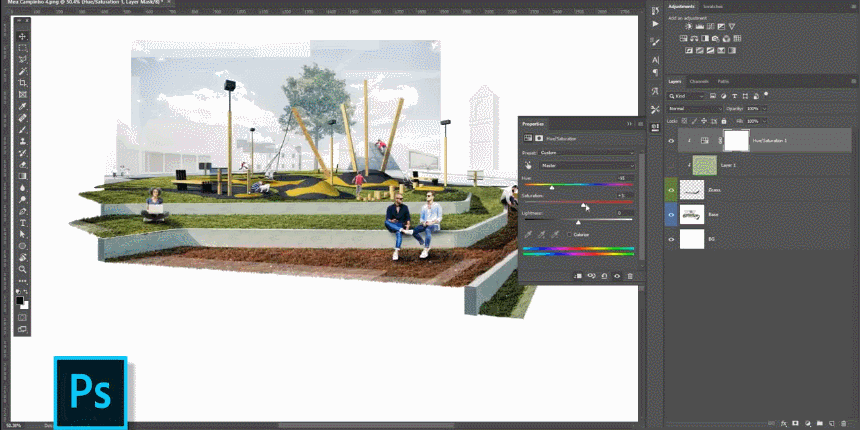Change screen mode from toolbar
Viewport: 860px width, 430px height.
(x=22, y=329)
